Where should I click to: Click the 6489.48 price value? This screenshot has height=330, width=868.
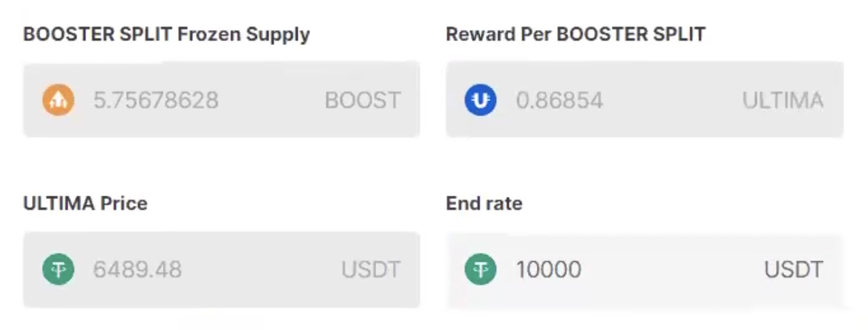coord(138,269)
